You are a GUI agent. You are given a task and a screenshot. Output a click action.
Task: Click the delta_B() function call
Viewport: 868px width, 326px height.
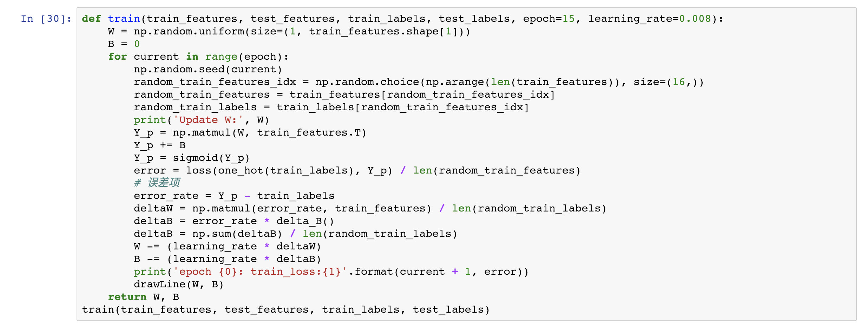pyautogui.click(x=305, y=221)
